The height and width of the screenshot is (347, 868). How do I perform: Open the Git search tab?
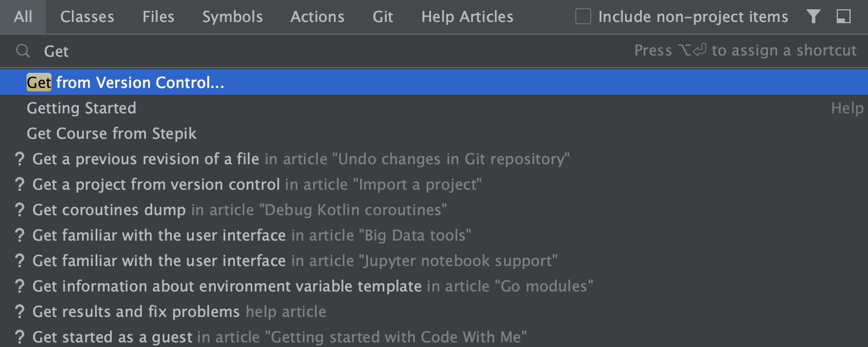[x=383, y=17]
